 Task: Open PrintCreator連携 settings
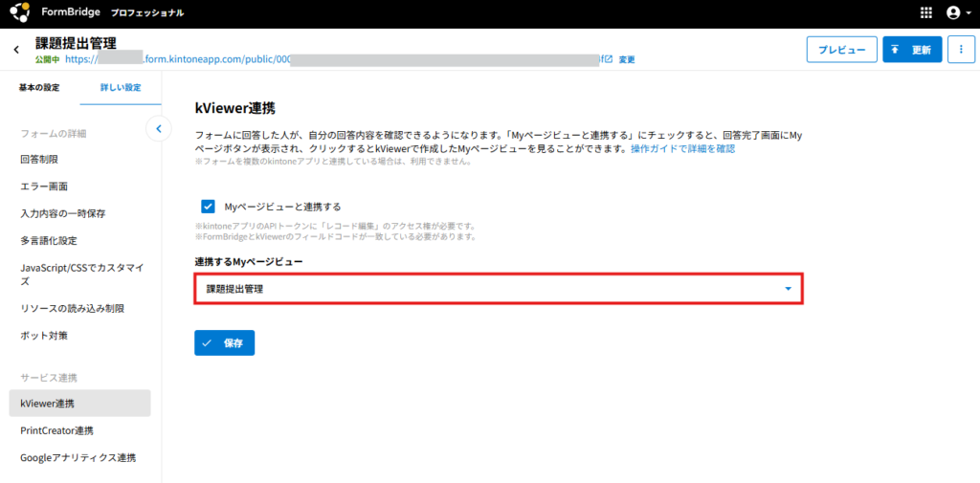click(57, 430)
